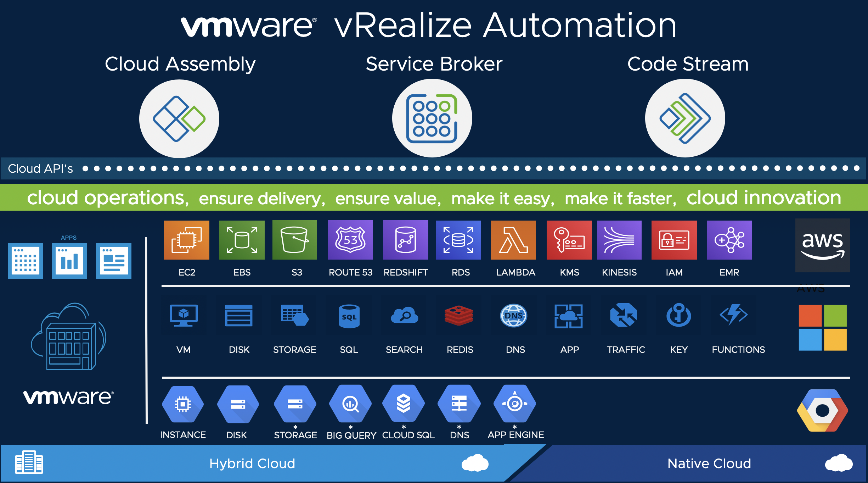Click the Azure DISK icon
This screenshot has width=868, height=483.
[239, 315]
